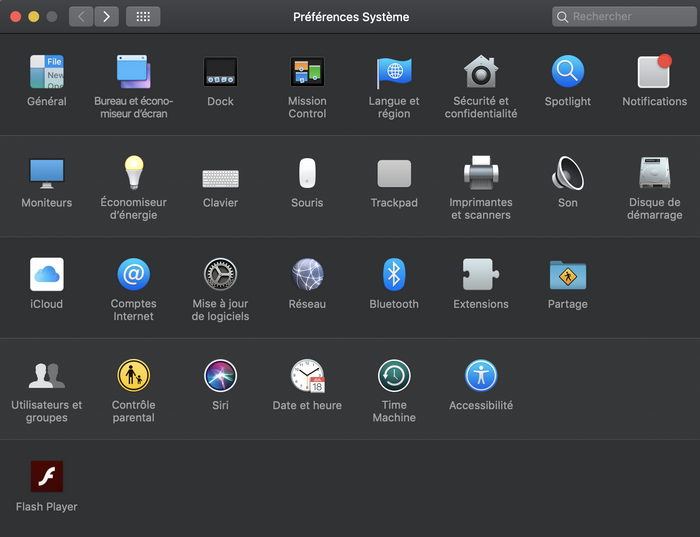Screen dimensions: 700x537
Task: Click the magnifier in the search field
Action: [562, 17]
